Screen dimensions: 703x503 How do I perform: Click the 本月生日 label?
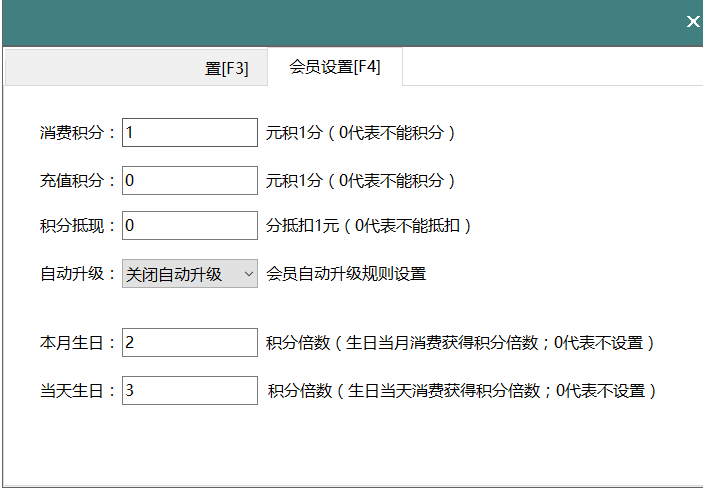point(78,343)
